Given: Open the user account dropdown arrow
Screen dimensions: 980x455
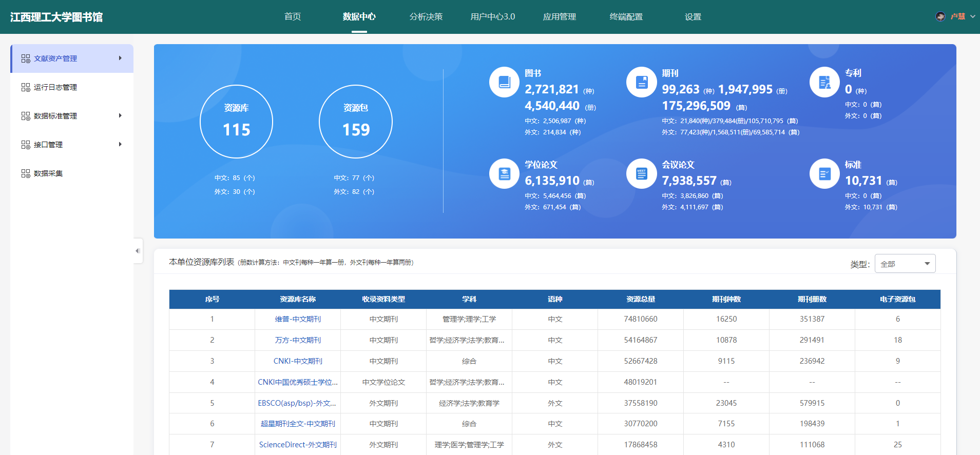Looking at the screenshot, I should click(x=972, y=16).
